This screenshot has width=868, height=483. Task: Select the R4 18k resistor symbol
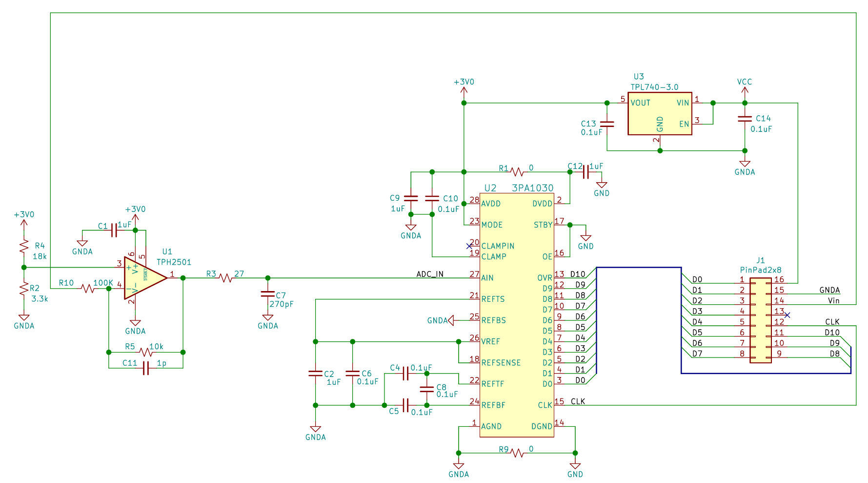[24, 247]
